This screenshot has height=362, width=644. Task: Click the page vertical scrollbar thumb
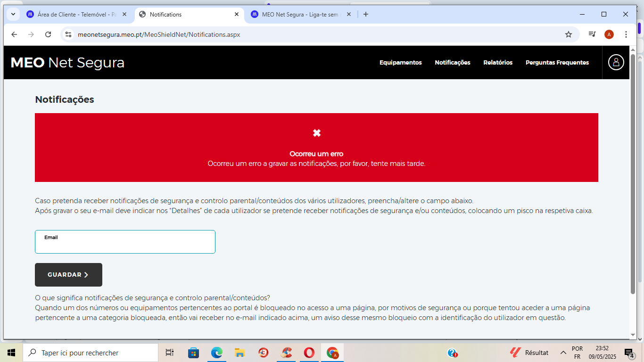click(633, 174)
